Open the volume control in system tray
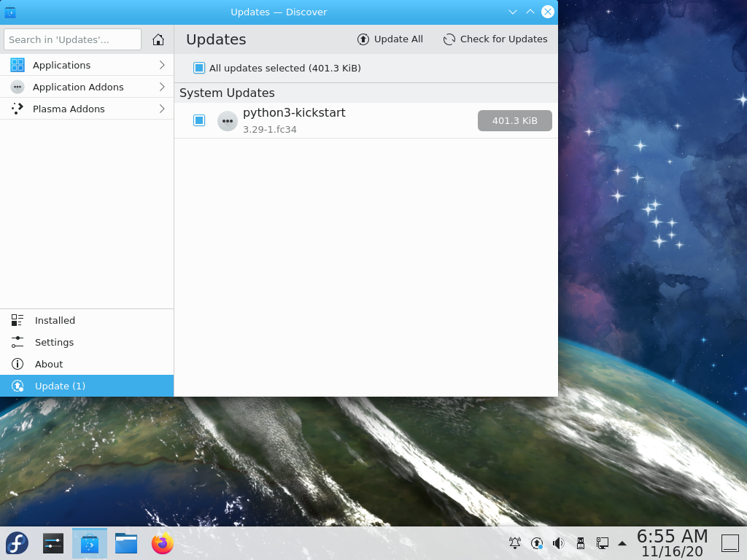Viewport: 747px width, 560px height. pyautogui.click(x=558, y=542)
